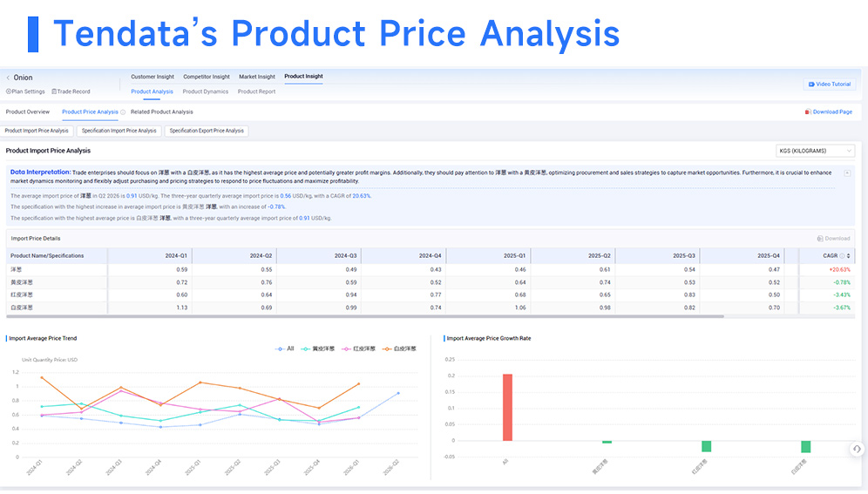Screen dimensions: 868x494
Task: Open Related Product Analysis tab
Action: [161, 112]
